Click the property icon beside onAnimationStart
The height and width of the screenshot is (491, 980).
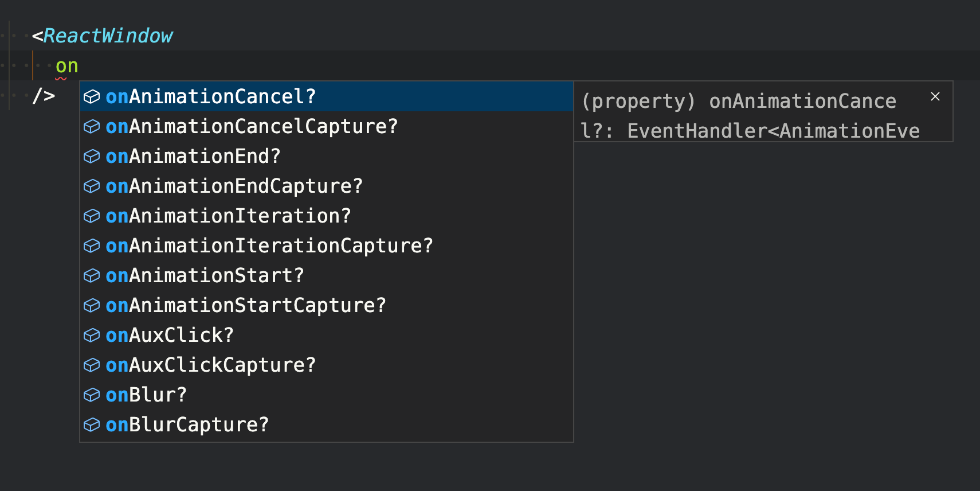[x=92, y=275]
